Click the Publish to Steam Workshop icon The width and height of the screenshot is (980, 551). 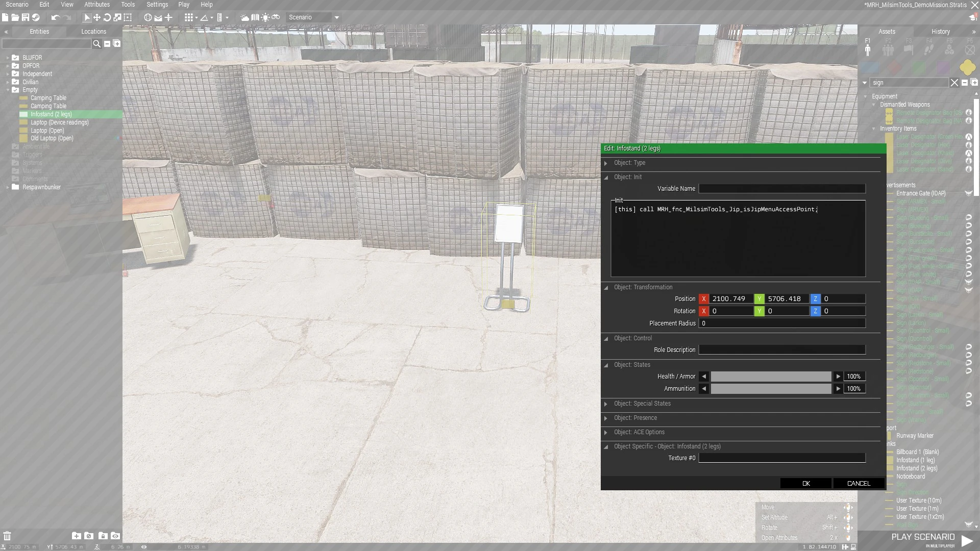point(36,17)
